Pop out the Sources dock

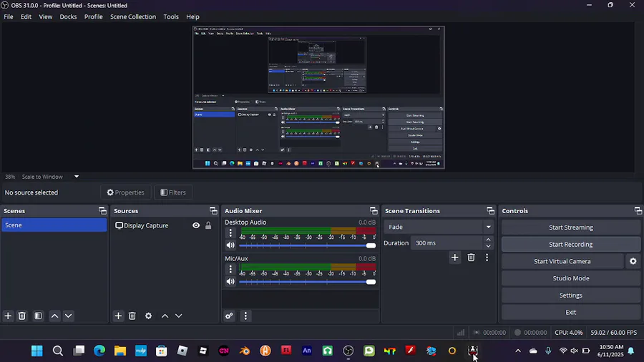(x=213, y=210)
